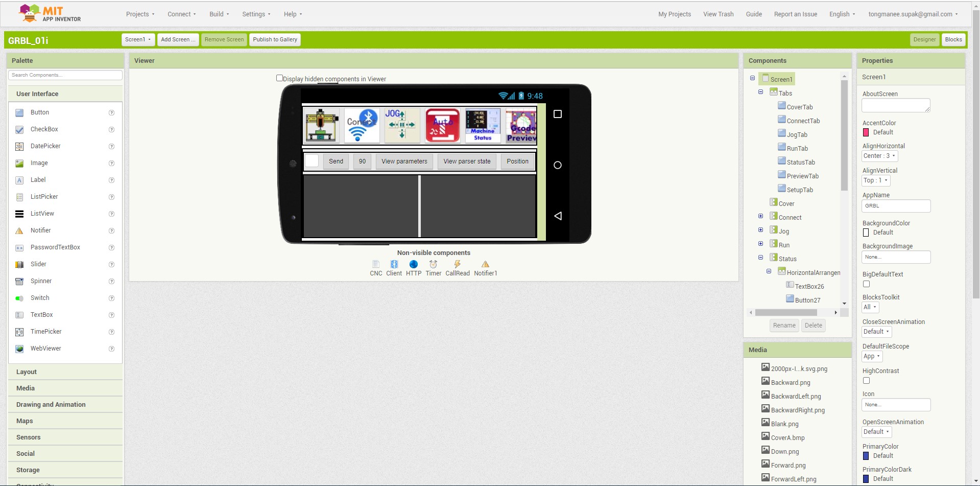Click the BackgroundColor swatch
Viewport: 980px width, 486px height.
(x=866, y=233)
